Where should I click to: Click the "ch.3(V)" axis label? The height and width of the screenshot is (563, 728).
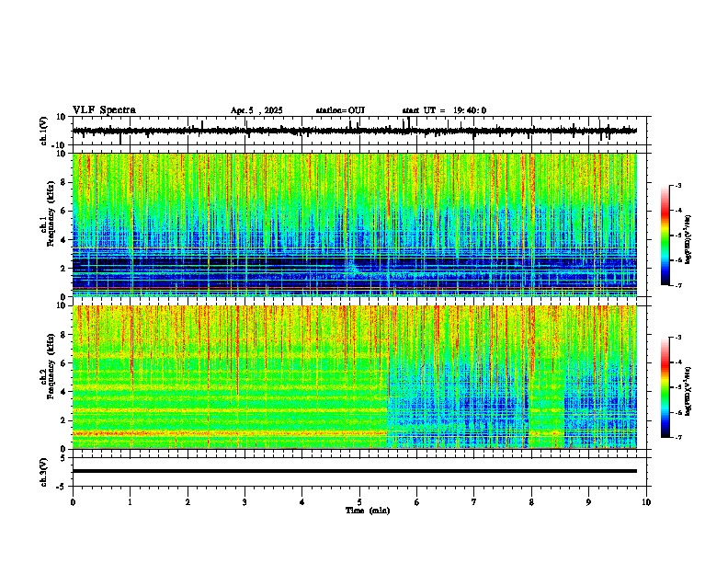coord(44,473)
